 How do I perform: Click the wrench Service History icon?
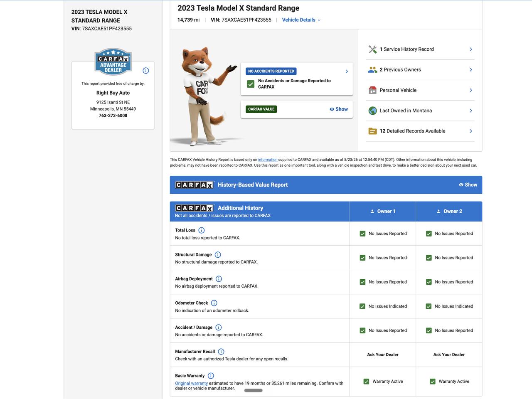pyautogui.click(x=372, y=49)
